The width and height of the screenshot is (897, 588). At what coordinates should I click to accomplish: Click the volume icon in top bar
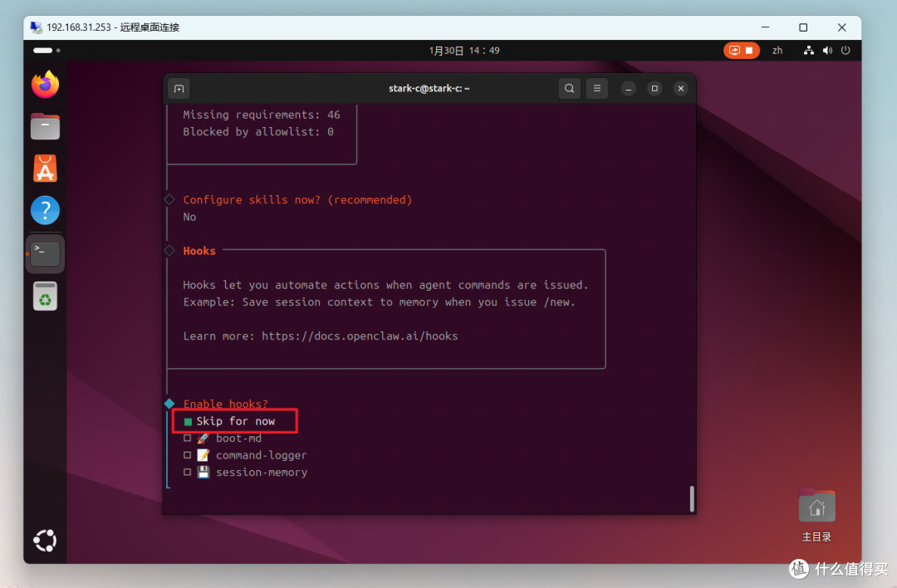tap(827, 51)
